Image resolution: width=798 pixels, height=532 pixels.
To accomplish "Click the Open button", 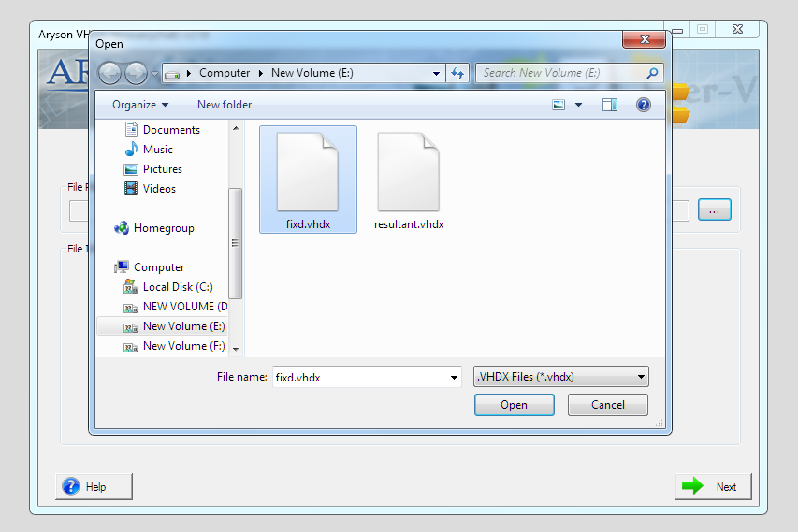I will coord(514,405).
